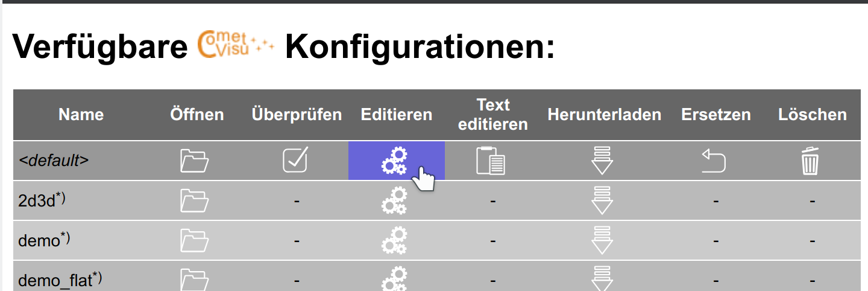Open the demo configuration folder icon
This screenshot has width=868, height=291.
195,241
